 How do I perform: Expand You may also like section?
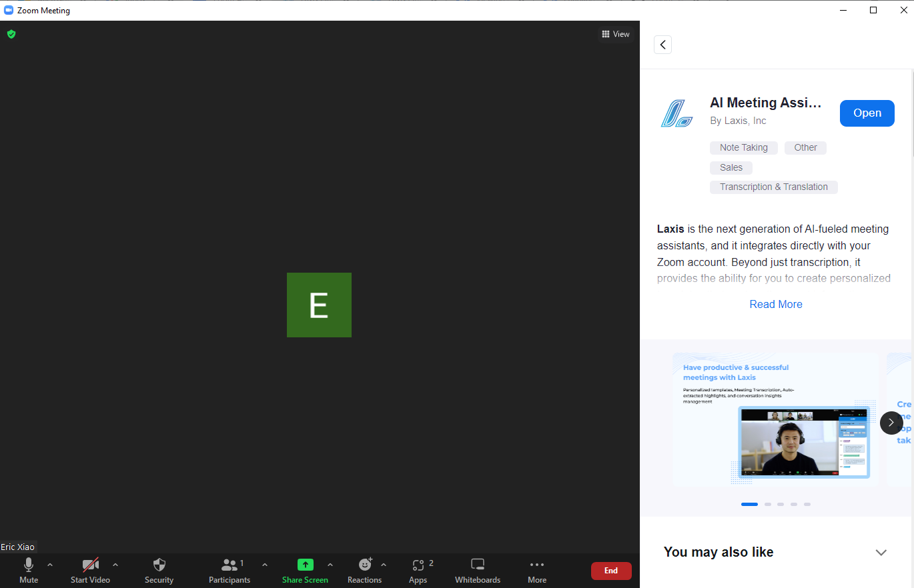[x=881, y=553]
